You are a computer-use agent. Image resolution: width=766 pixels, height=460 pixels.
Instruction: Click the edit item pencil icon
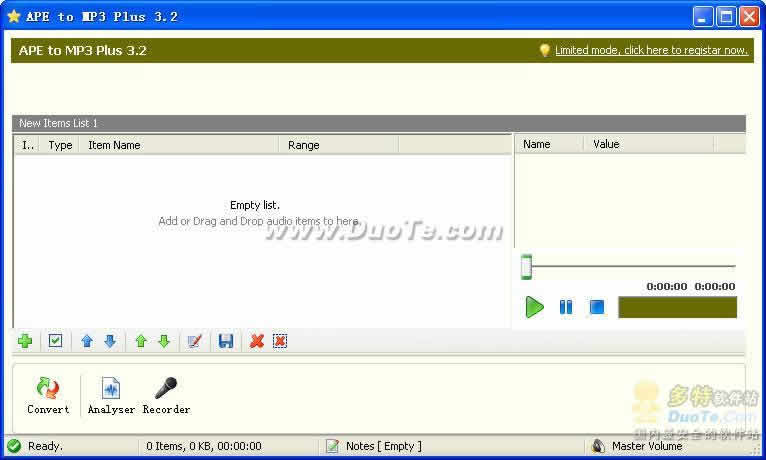point(194,341)
